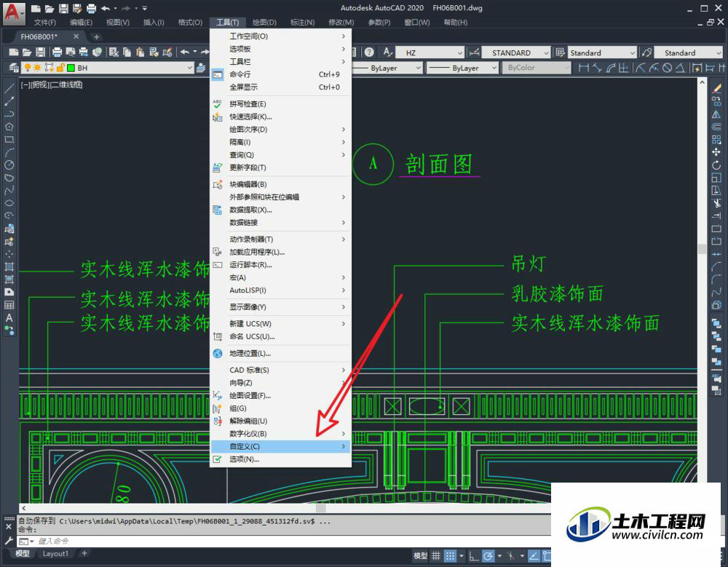Open the STANDARD dimension style dropdown

[546, 52]
